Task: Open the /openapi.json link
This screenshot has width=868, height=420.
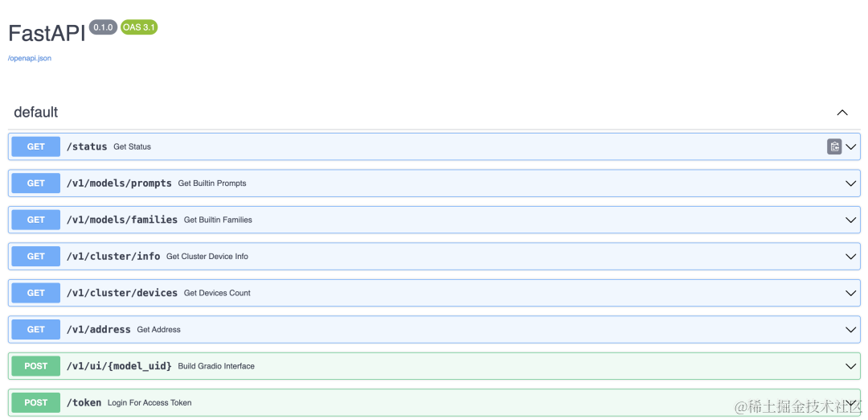Action: point(30,58)
